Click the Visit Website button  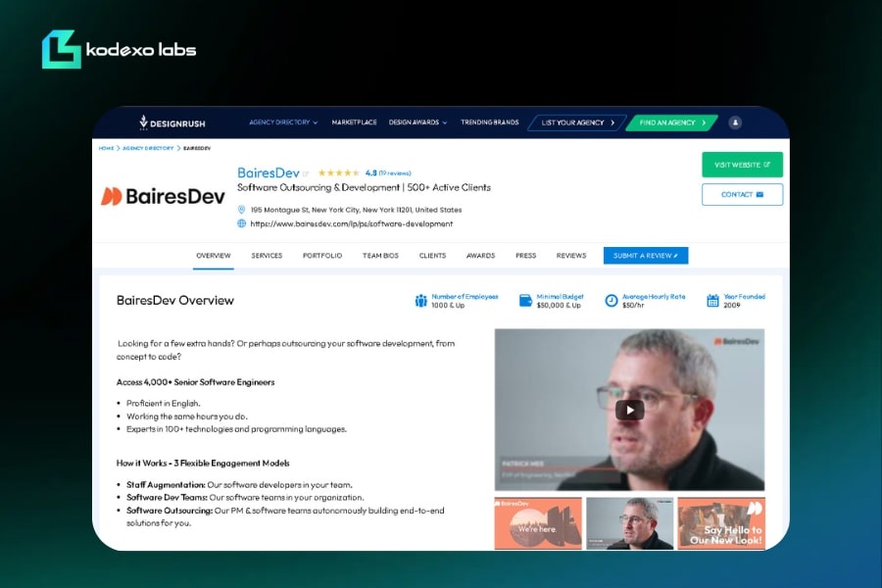click(x=742, y=165)
